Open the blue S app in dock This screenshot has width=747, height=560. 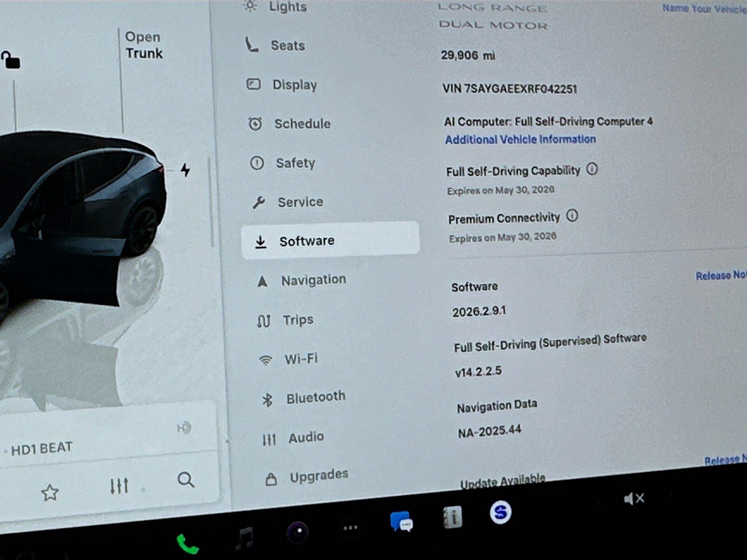point(501,512)
